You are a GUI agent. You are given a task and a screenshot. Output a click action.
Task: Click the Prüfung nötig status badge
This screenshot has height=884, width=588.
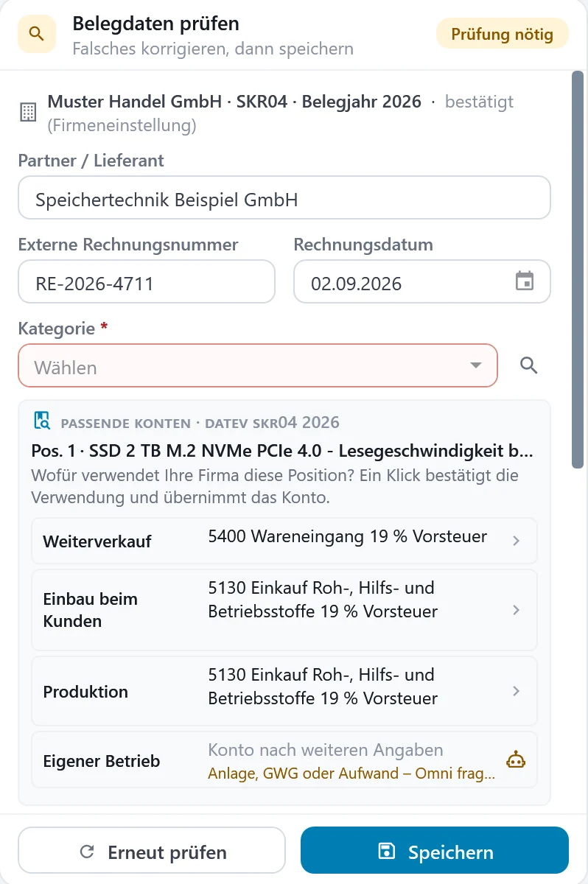coord(503,34)
